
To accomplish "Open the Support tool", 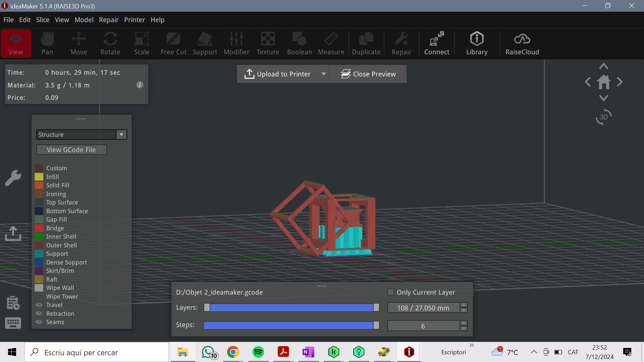I will coord(205,43).
